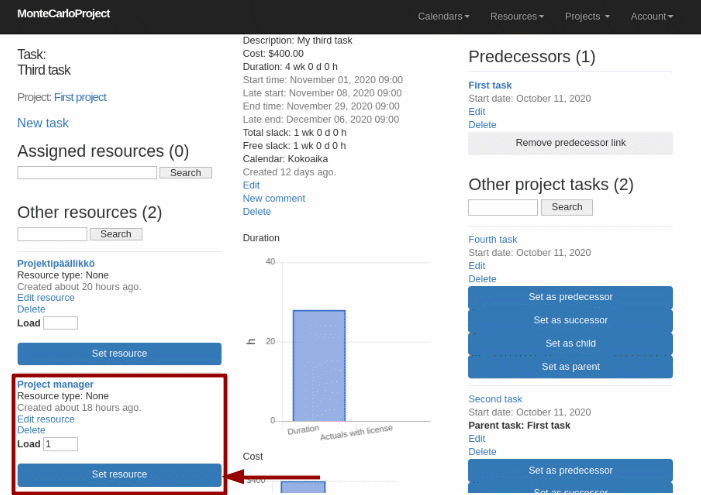
Task: Open the Calendars dropdown menu
Action: pos(443,17)
